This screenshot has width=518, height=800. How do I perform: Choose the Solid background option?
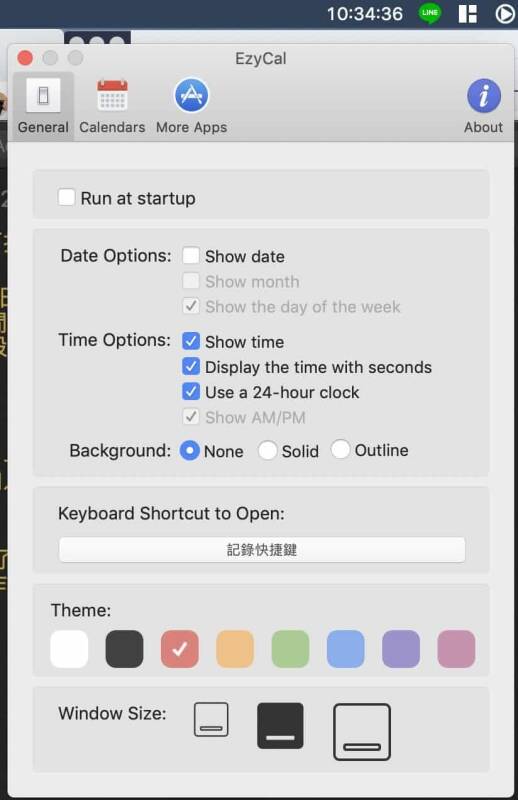pyautogui.click(x=267, y=451)
